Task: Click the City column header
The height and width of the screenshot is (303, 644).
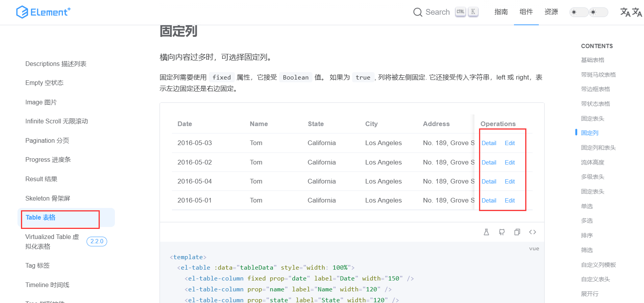Action: 371,124
